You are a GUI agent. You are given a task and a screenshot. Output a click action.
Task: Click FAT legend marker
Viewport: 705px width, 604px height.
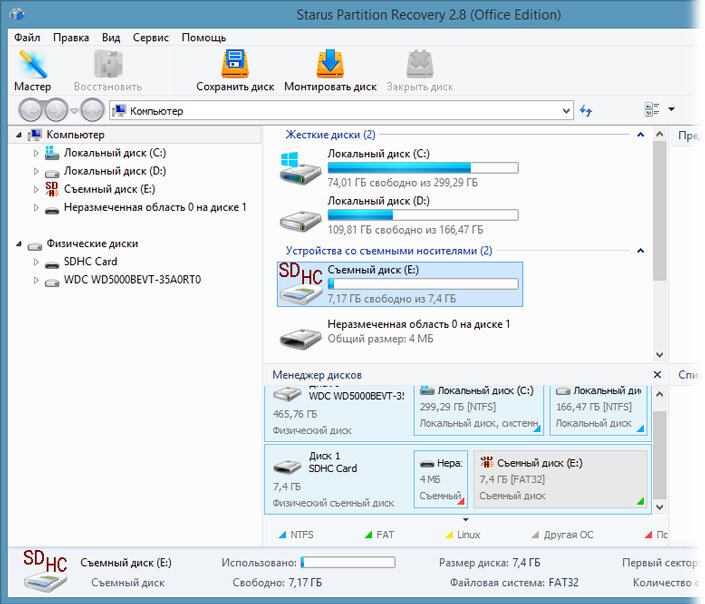(x=369, y=535)
